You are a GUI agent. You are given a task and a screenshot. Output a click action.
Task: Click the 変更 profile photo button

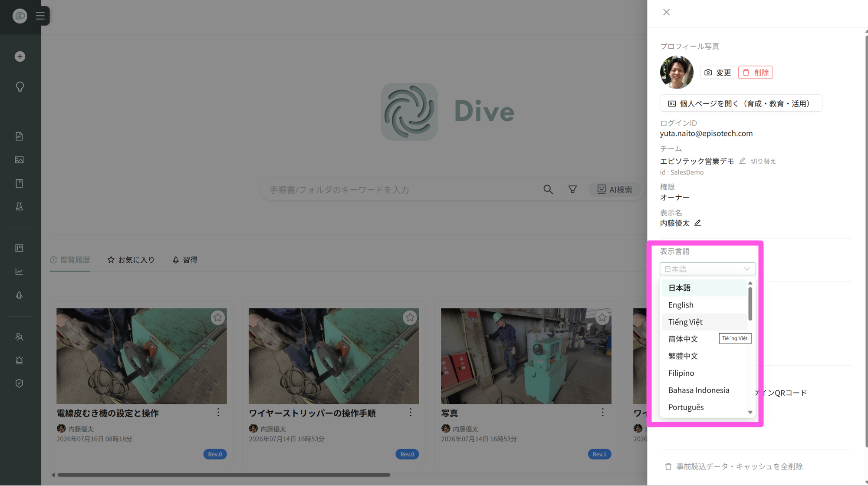coord(717,72)
